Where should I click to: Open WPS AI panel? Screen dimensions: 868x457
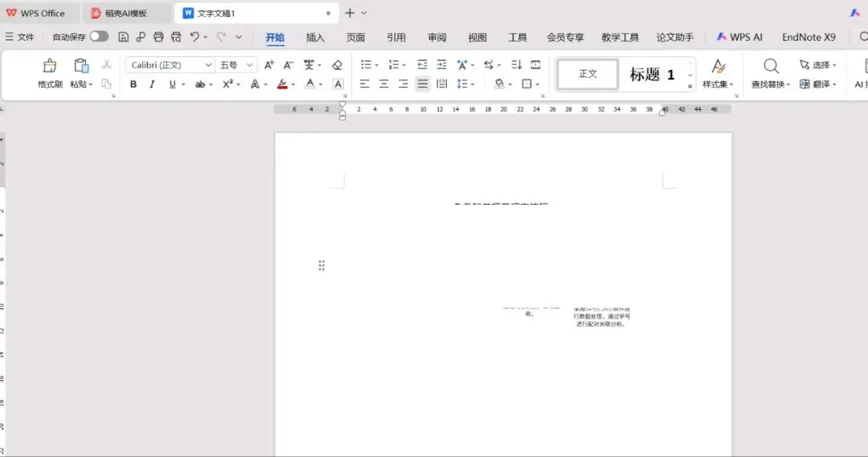(739, 37)
